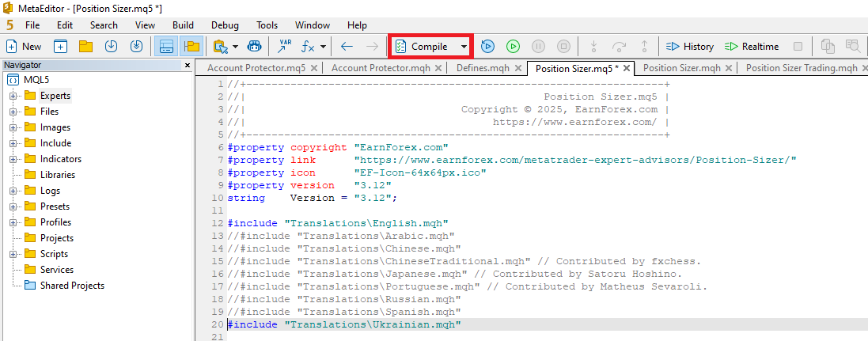868x341 pixels.
Task: Open the Tools menu
Action: 267,25
